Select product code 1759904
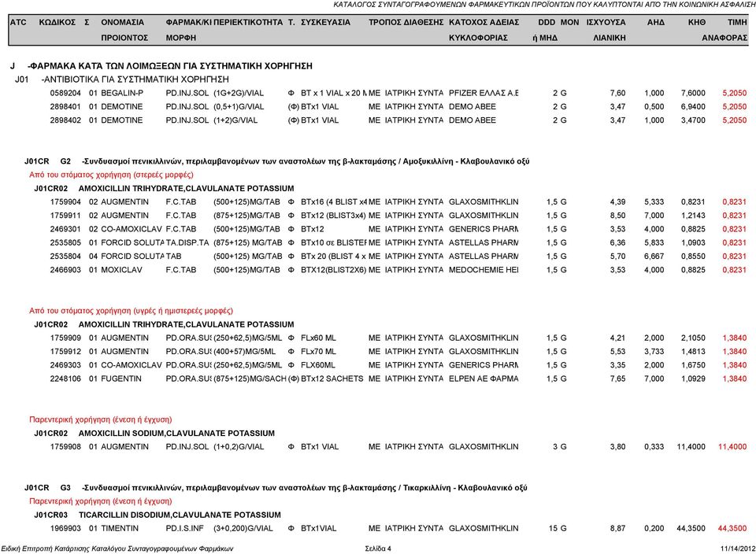Screen dimensions: 756x554 coord(65,202)
